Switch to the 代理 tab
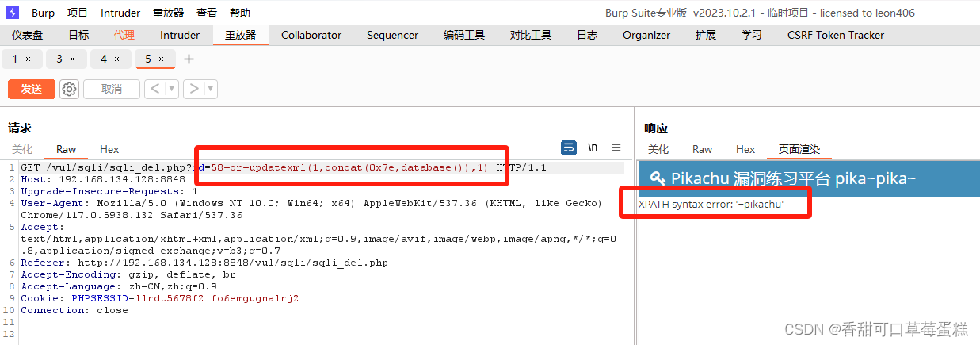Viewport: 980px width, 345px height. [124, 35]
